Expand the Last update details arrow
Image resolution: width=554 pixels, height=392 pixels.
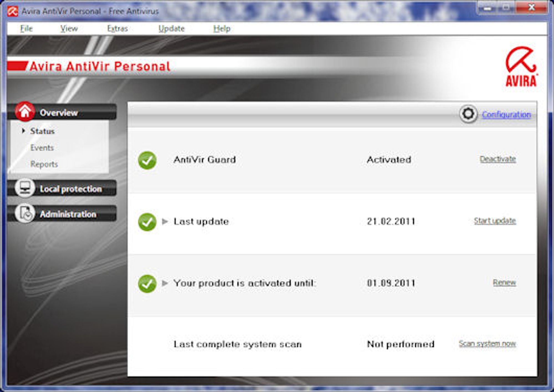tap(165, 221)
